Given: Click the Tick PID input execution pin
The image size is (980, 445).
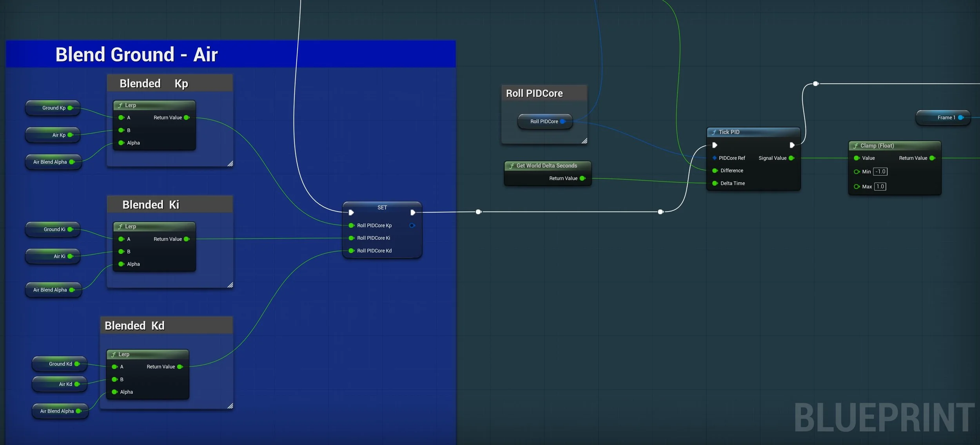Looking at the screenshot, I should pyautogui.click(x=715, y=145).
